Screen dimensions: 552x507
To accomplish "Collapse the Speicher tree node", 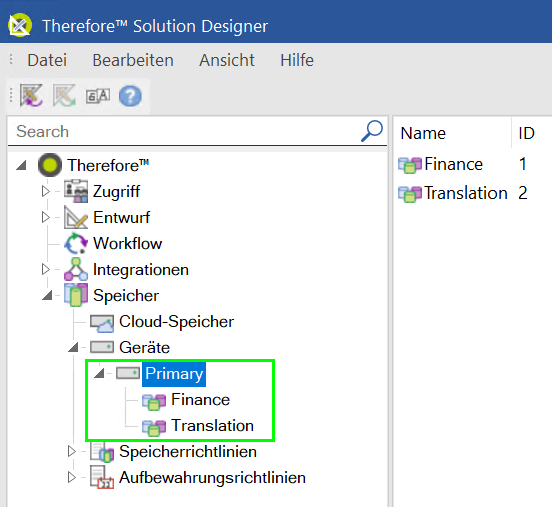I will (47, 295).
